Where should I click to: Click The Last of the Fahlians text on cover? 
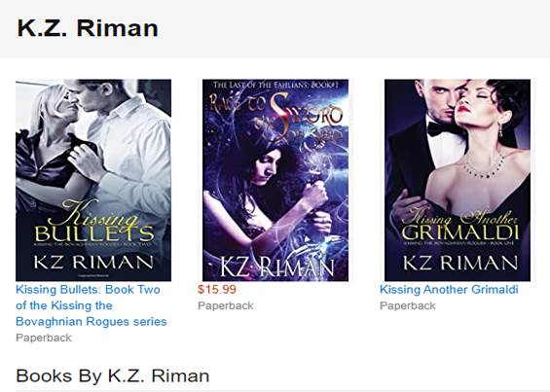[275, 86]
